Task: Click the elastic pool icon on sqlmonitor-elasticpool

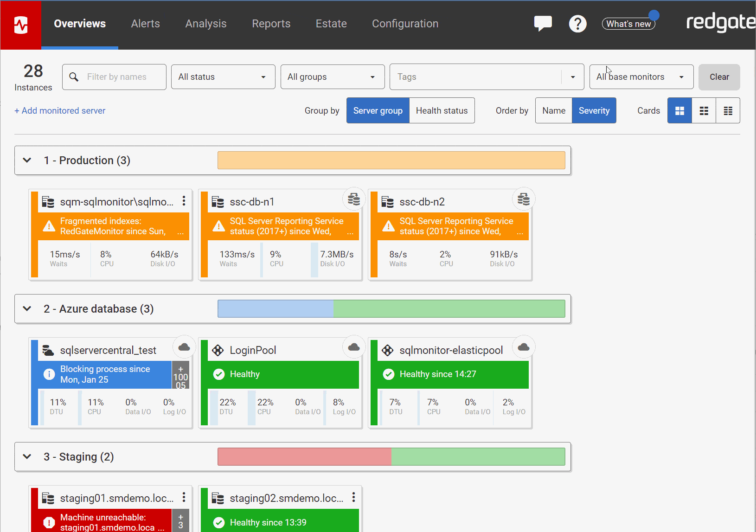Action: click(388, 350)
